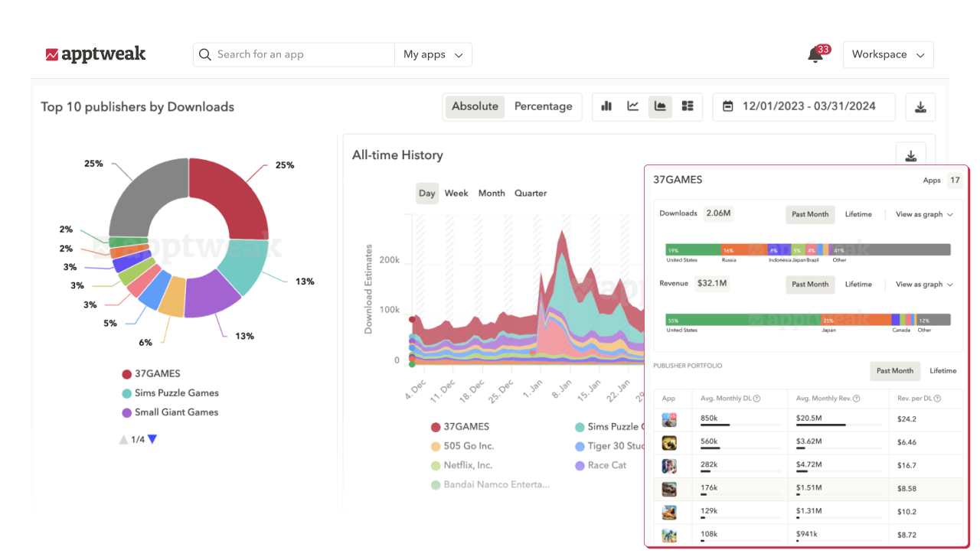Toggle 505 Go Inc. series in history legend

[462, 446]
